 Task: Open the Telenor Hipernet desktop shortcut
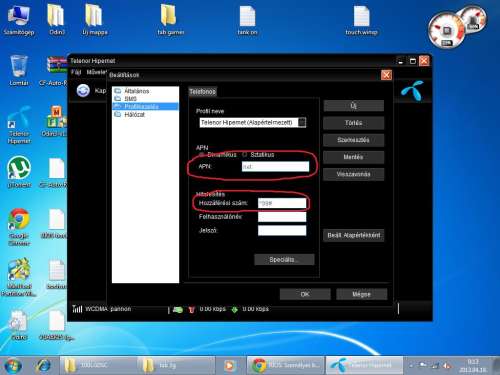[x=19, y=125]
